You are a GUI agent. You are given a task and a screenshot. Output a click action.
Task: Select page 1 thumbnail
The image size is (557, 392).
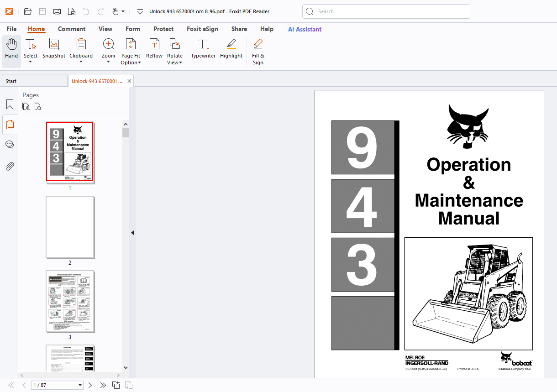tap(70, 152)
